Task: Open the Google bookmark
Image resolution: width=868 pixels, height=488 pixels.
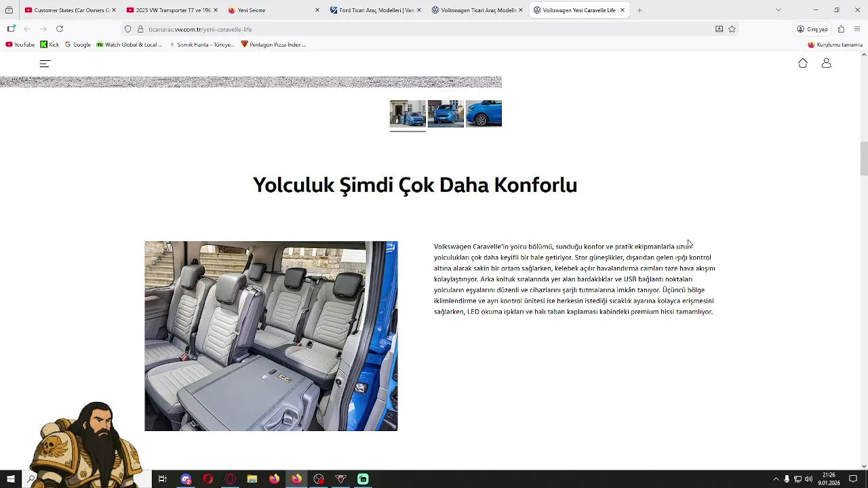Action: click(78, 45)
